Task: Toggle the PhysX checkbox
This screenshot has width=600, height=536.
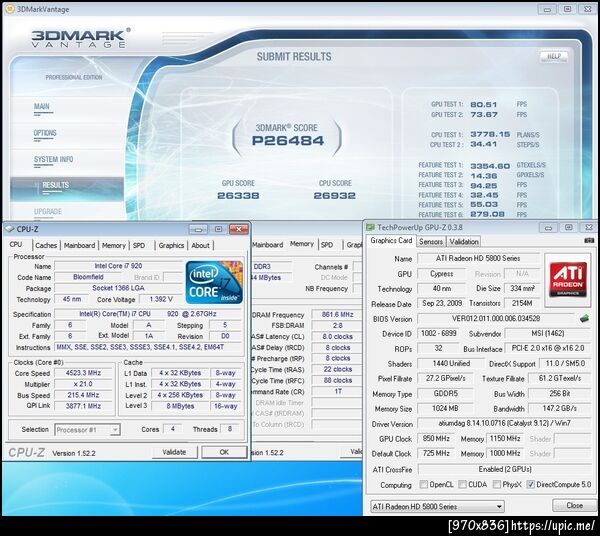Action: pyautogui.click(x=497, y=484)
